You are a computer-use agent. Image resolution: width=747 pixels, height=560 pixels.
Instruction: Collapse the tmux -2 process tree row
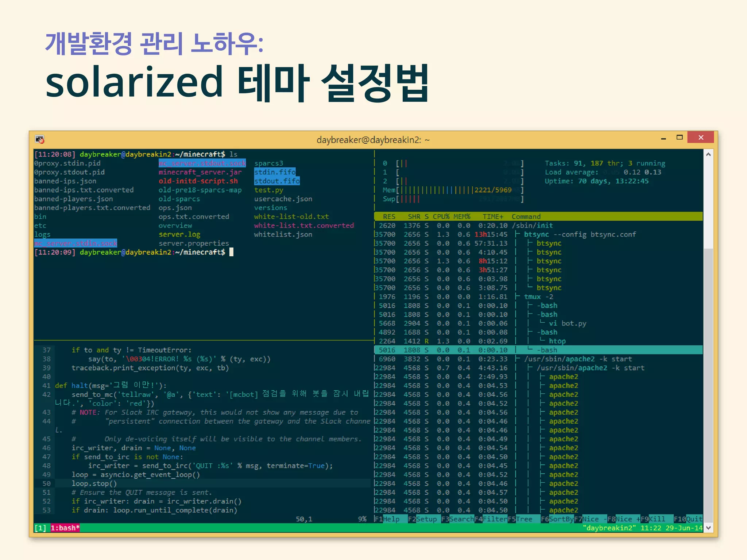(x=538, y=297)
